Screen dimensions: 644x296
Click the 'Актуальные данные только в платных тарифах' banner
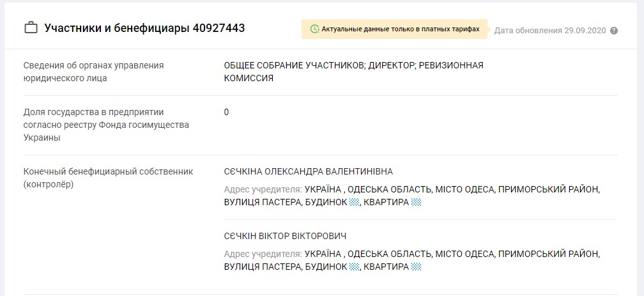point(394,29)
